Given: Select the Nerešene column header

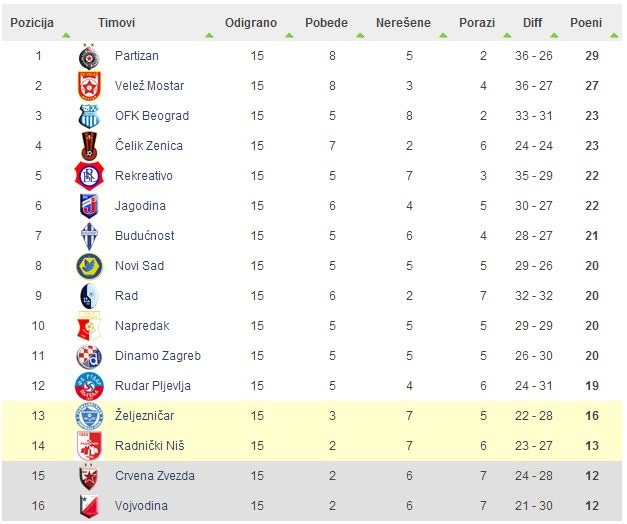Looking at the screenshot, I should [403, 23].
